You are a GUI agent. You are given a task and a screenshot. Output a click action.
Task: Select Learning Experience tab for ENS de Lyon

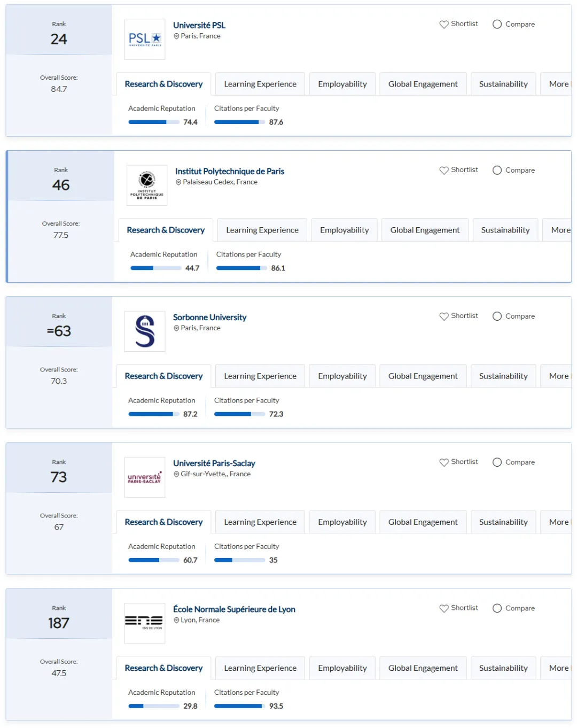(260, 668)
